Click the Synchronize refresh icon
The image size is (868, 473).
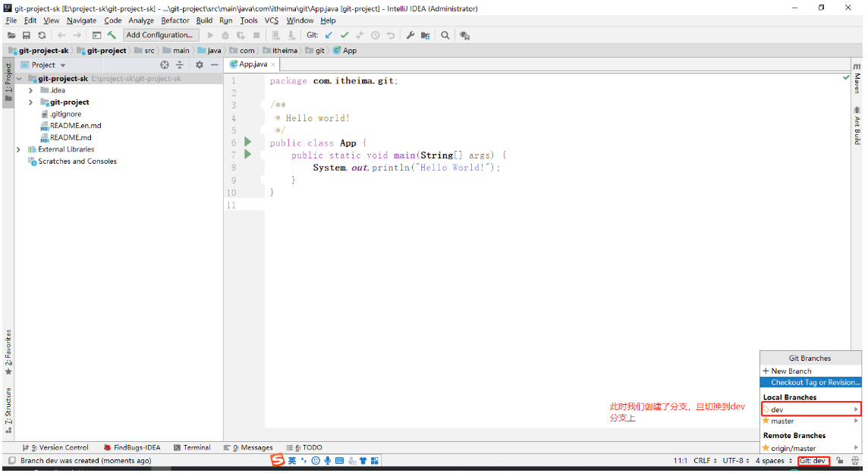[42, 36]
